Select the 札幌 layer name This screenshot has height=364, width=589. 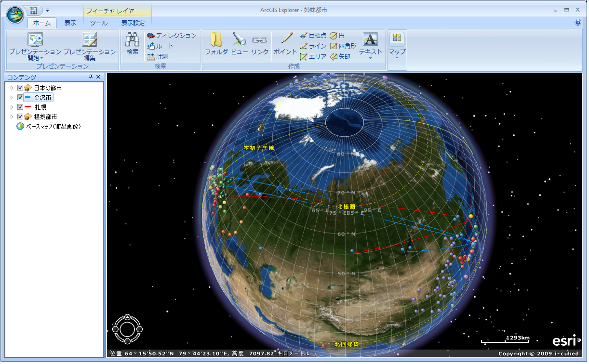40,107
